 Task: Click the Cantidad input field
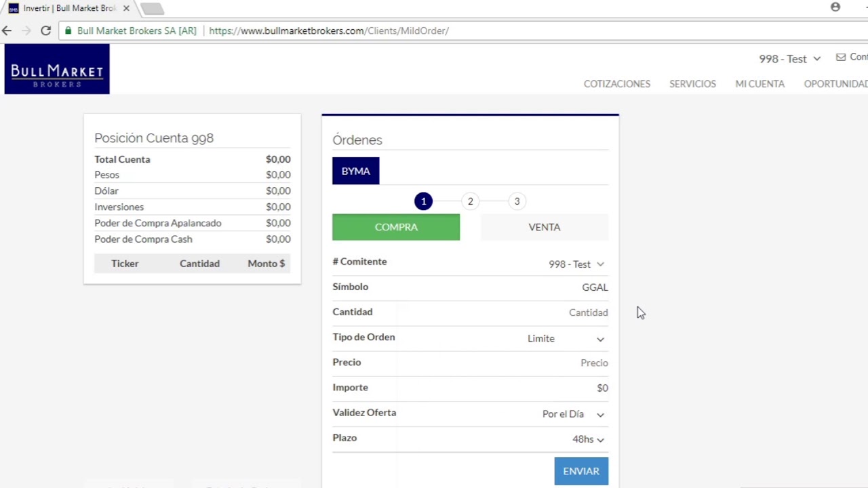(588, 312)
